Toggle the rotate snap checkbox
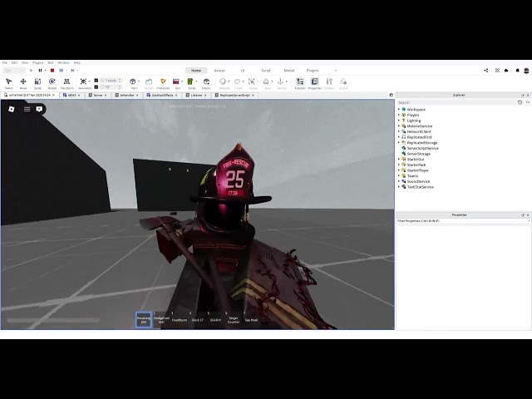 pos(96,86)
